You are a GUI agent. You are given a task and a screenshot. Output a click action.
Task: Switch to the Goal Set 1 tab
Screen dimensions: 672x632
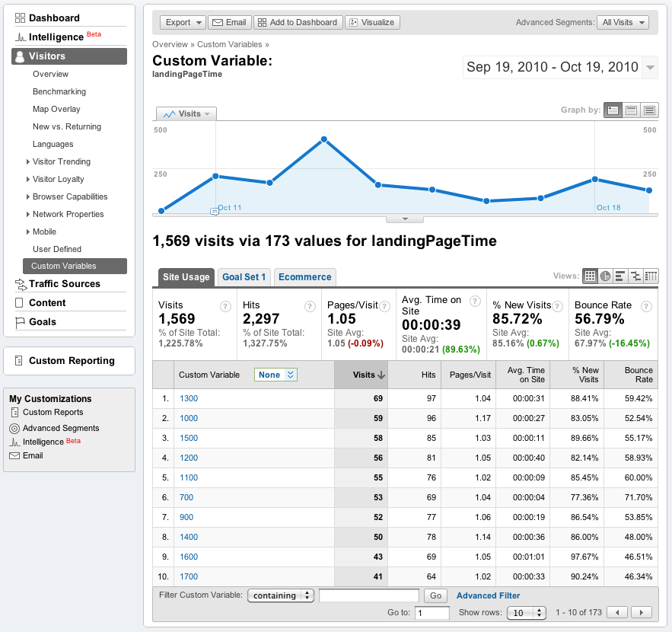244,277
